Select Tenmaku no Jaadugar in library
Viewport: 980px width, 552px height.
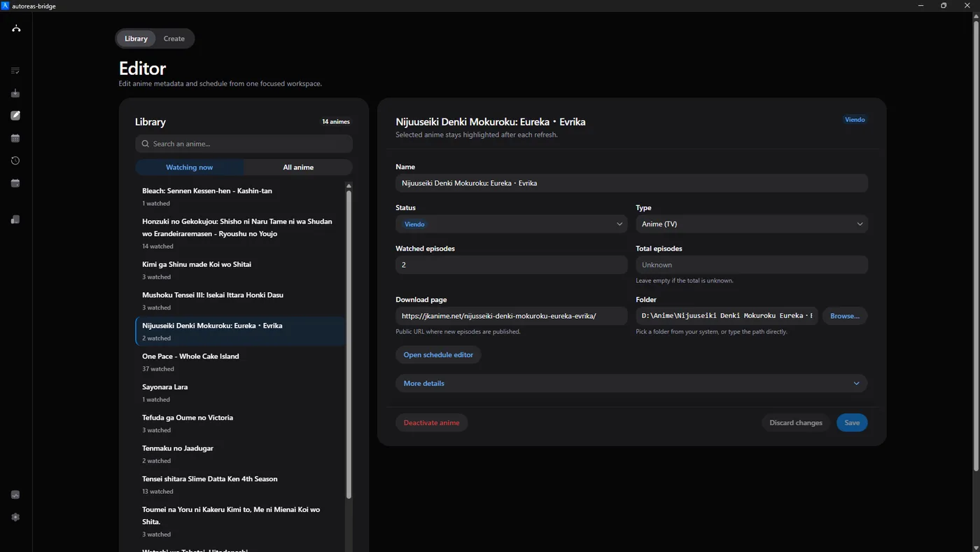coord(240,454)
